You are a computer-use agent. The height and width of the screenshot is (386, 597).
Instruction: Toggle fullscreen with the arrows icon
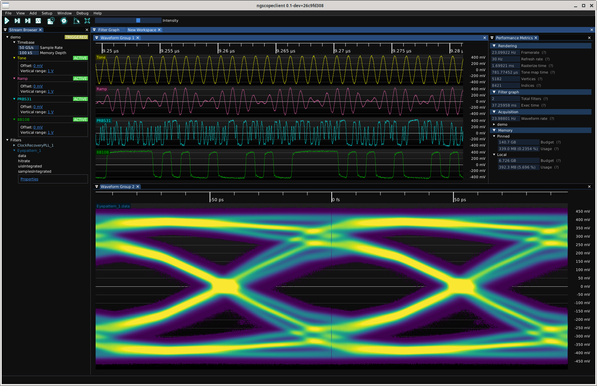87,21
